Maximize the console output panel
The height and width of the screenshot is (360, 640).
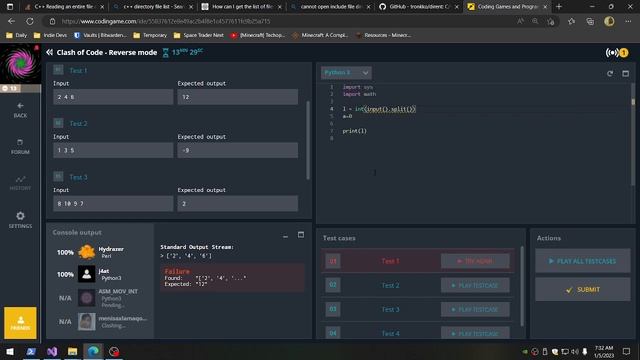301,235
